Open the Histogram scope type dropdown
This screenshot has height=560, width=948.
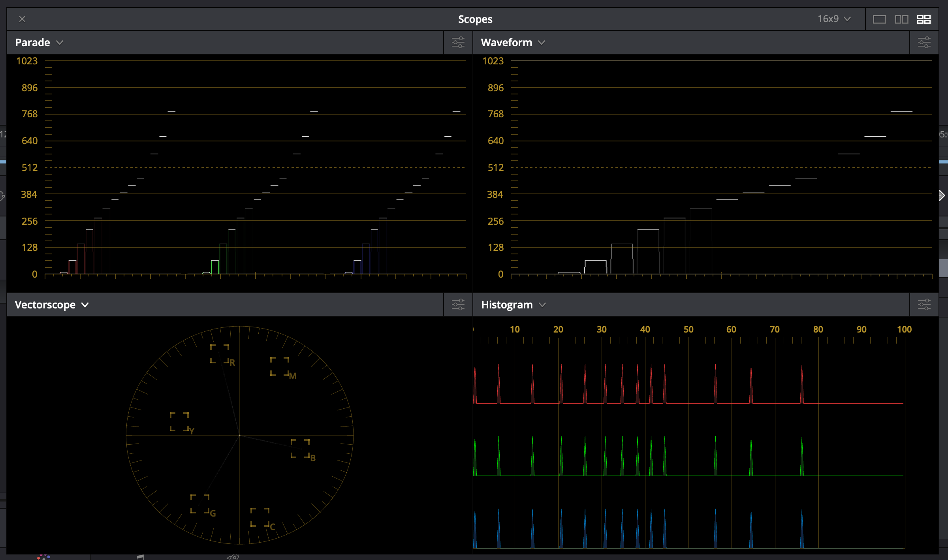(513, 304)
